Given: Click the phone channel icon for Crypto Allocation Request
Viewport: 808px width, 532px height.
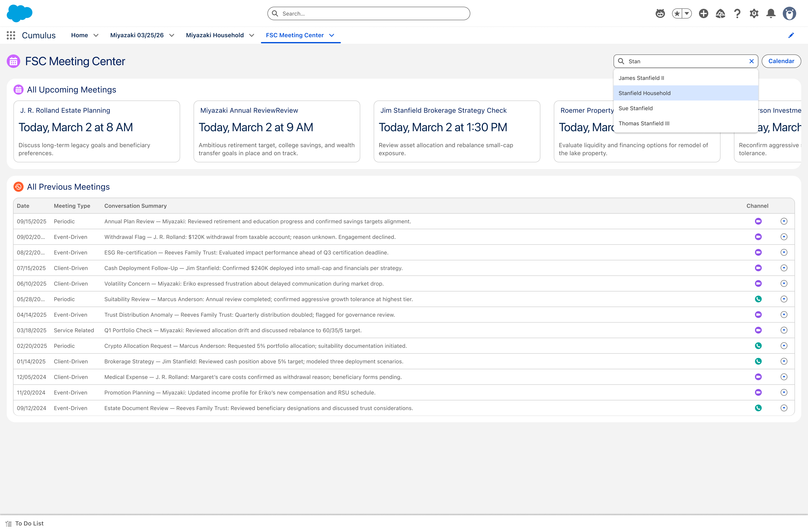Looking at the screenshot, I should 758,346.
